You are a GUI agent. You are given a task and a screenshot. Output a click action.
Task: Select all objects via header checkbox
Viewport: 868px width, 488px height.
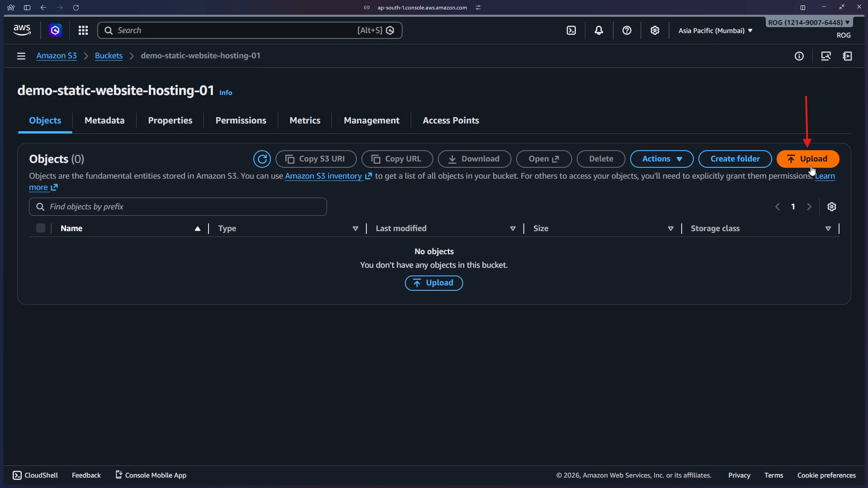point(40,228)
